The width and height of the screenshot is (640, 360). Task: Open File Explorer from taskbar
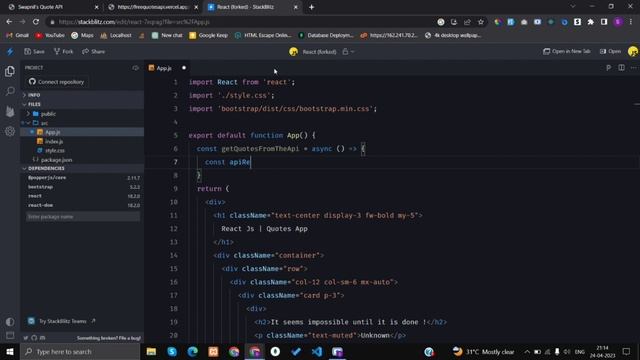tap(151, 351)
